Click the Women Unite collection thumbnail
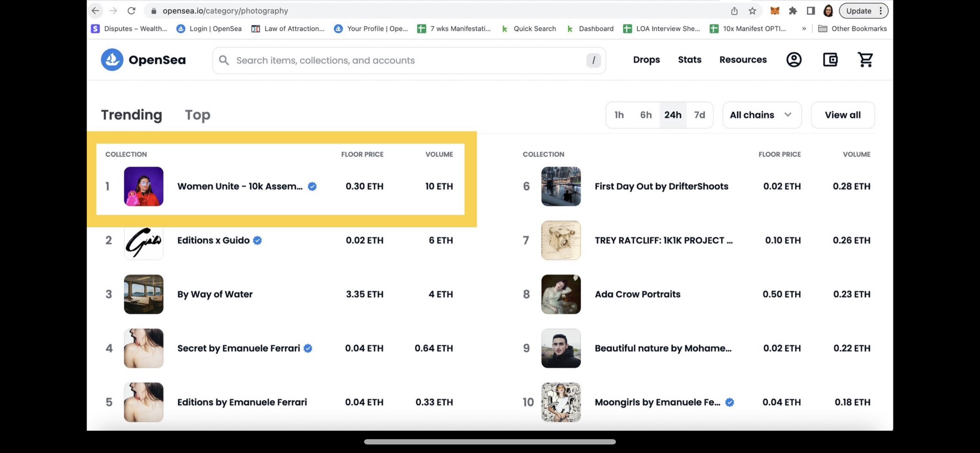980x453 pixels. tap(144, 187)
